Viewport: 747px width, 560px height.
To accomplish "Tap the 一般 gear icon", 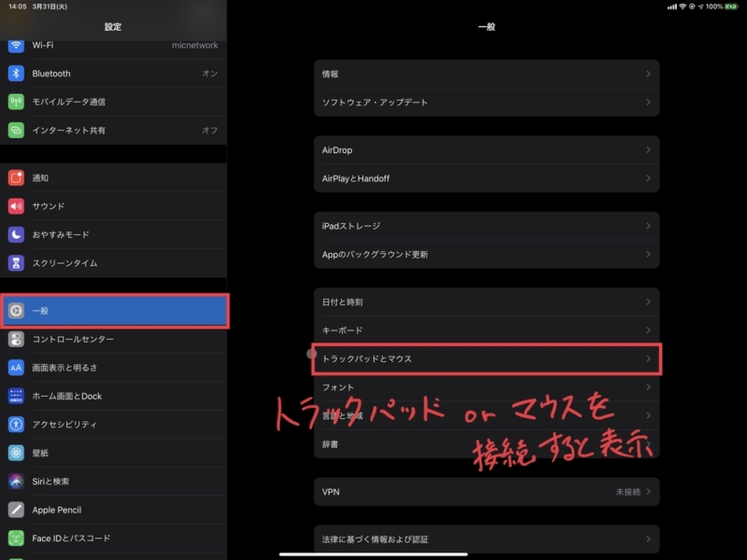I will click(16, 311).
